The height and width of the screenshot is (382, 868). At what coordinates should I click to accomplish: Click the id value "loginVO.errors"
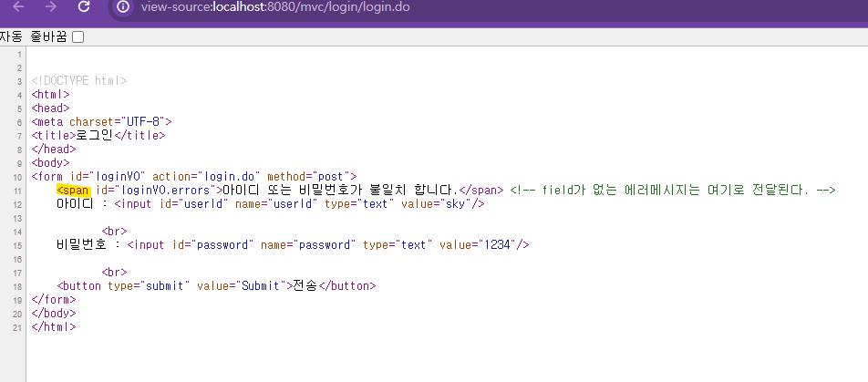point(165,190)
